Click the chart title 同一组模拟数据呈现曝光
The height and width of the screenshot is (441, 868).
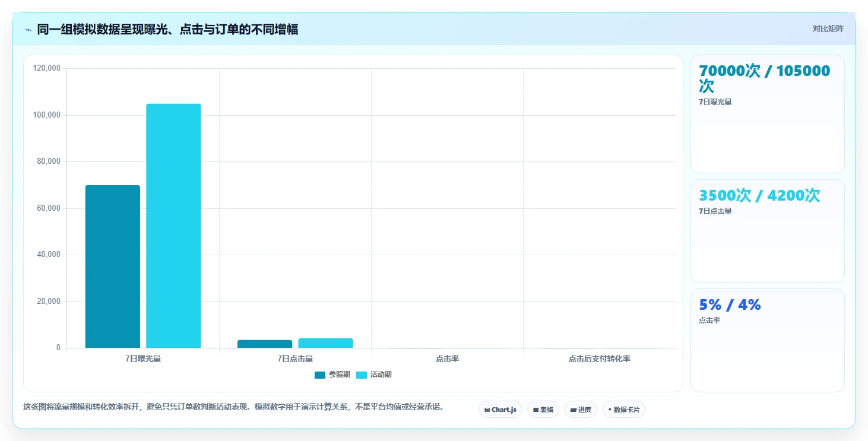[x=167, y=30]
